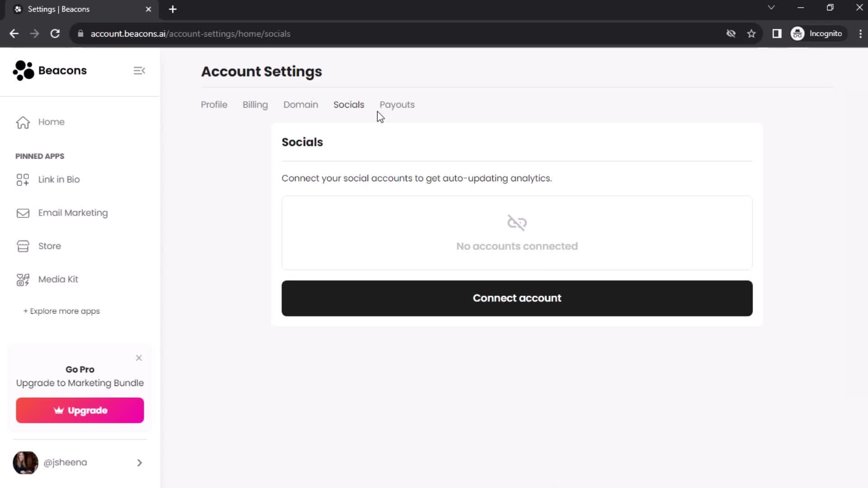Click the Domain settings link

pos(301,104)
